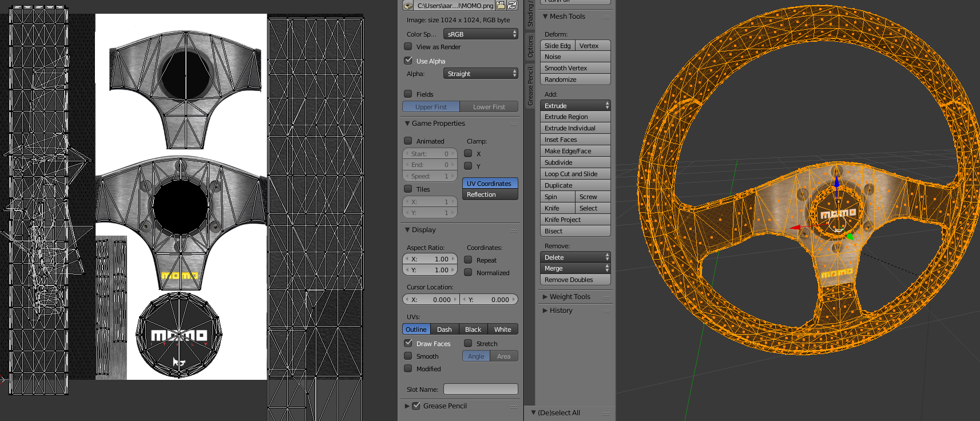Viewport: 980px width, 421px height.
Task: Enable the Smooth UV checkbox
Action: pos(408,356)
